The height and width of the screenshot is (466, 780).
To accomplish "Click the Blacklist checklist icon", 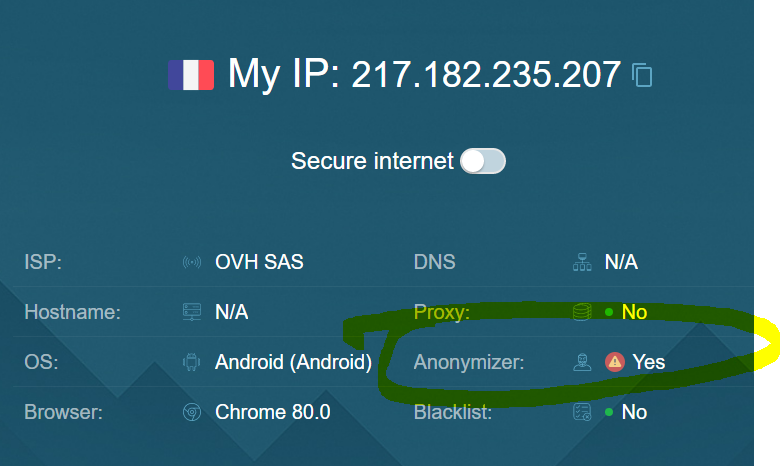I will point(581,412).
